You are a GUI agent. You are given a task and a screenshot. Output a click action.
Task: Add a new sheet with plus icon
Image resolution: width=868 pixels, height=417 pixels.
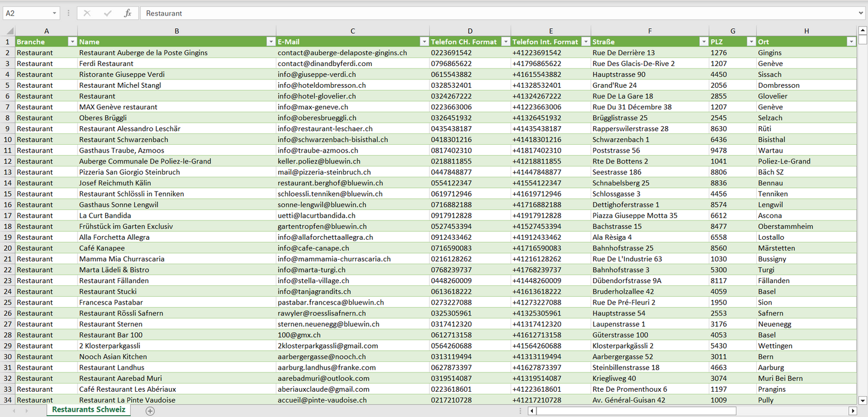(x=150, y=411)
